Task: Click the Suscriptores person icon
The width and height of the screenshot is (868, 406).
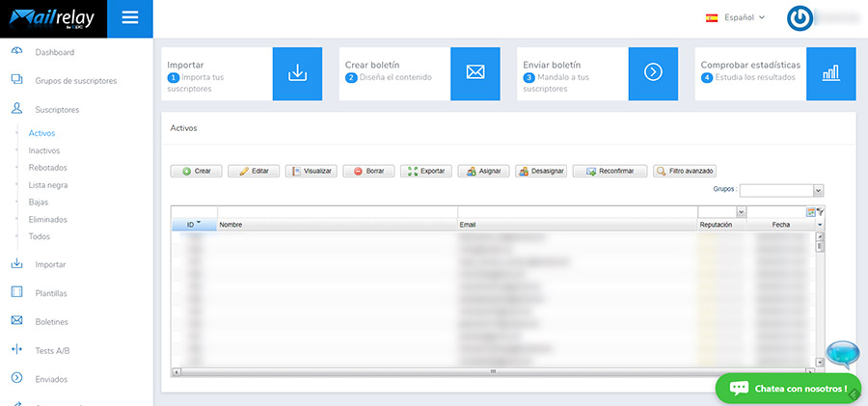Action: [17, 109]
